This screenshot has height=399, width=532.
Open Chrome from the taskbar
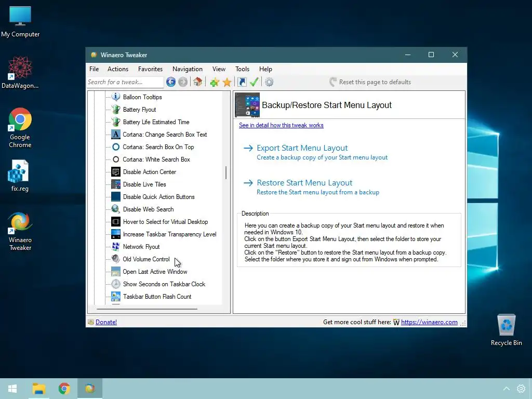(x=64, y=389)
